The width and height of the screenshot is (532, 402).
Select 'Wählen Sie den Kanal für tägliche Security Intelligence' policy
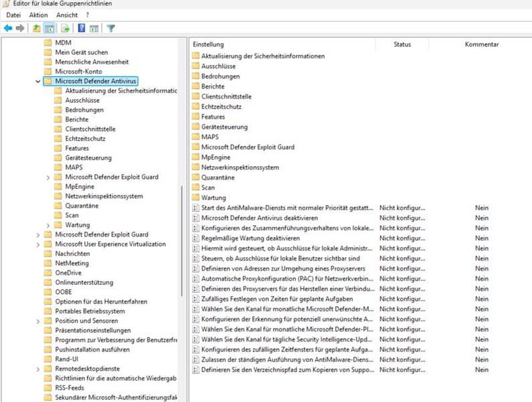tap(286, 339)
